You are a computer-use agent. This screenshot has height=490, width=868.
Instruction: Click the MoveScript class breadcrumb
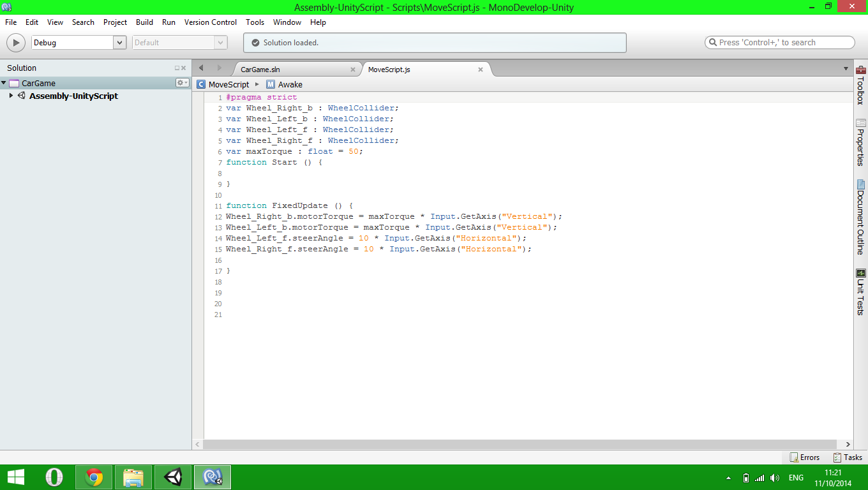coord(223,84)
